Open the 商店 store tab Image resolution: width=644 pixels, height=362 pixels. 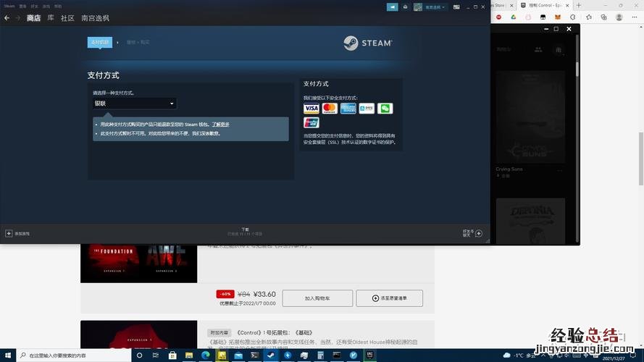click(33, 17)
